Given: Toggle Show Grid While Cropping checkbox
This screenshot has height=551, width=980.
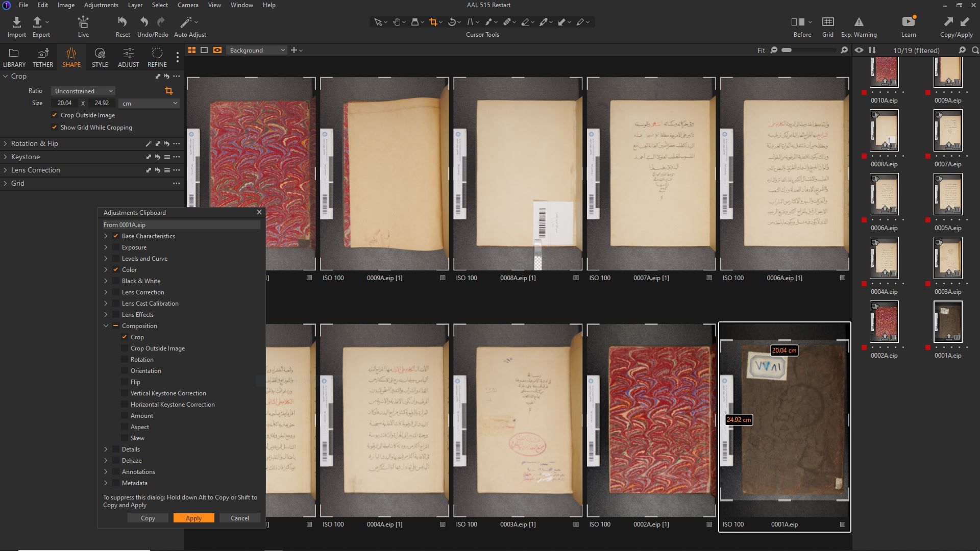Looking at the screenshot, I should [x=55, y=127].
